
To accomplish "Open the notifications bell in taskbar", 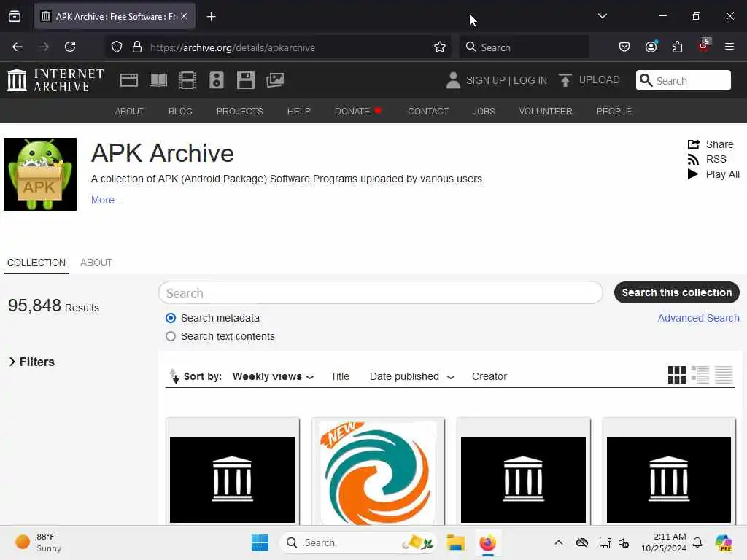I will (697, 542).
